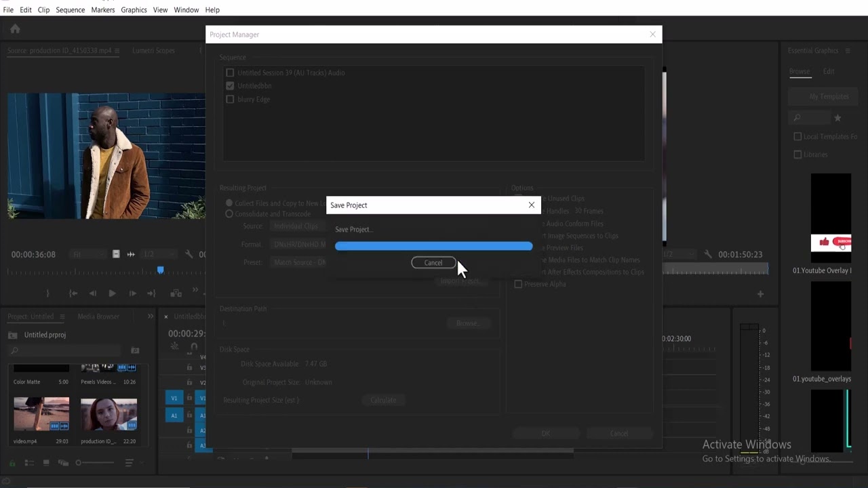The height and width of the screenshot is (488, 868).
Task: Open the Format dropdown in Project Manager
Action: coord(298,245)
